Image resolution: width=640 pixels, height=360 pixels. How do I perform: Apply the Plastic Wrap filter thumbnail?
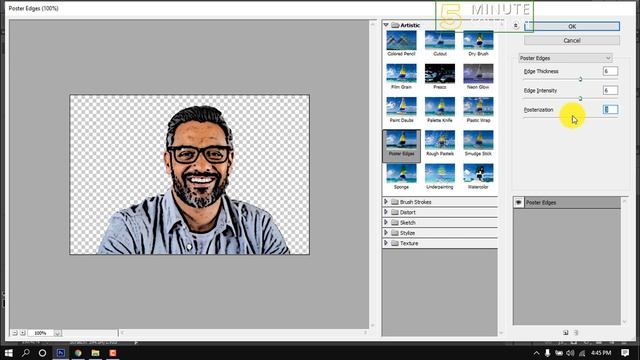(478, 107)
